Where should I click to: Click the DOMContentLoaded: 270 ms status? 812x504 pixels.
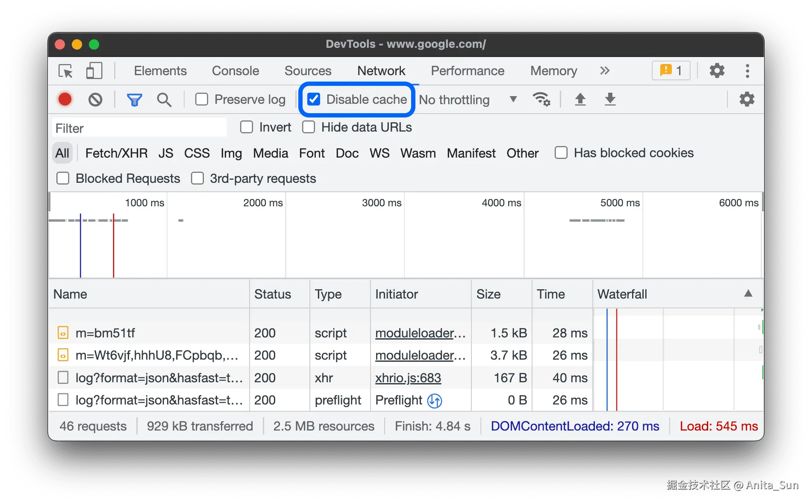coord(575,426)
